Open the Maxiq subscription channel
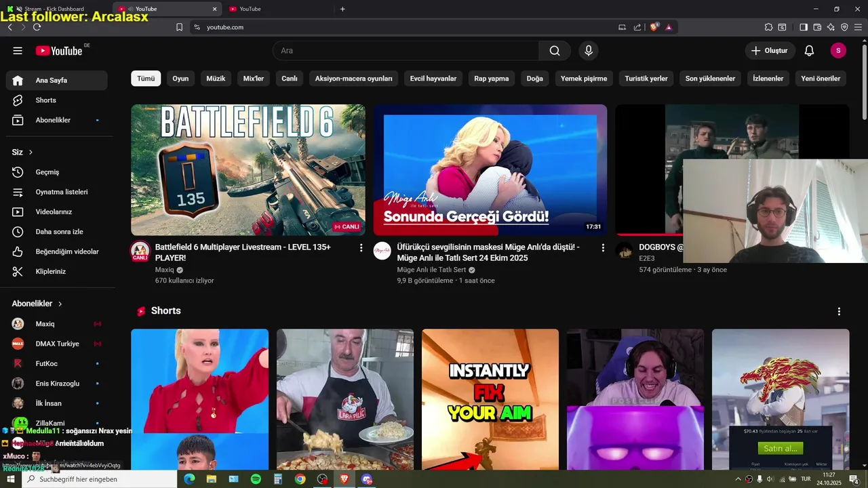Screen dimensions: 868x488 click(x=57, y=324)
